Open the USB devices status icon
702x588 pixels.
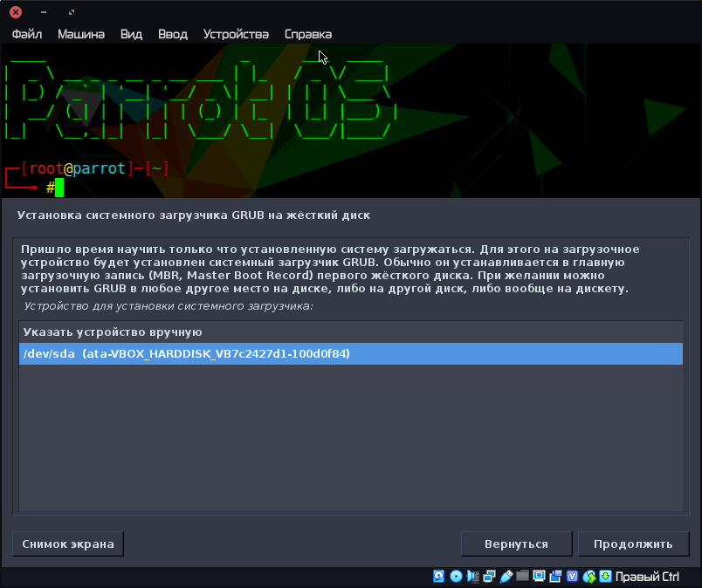[506, 577]
